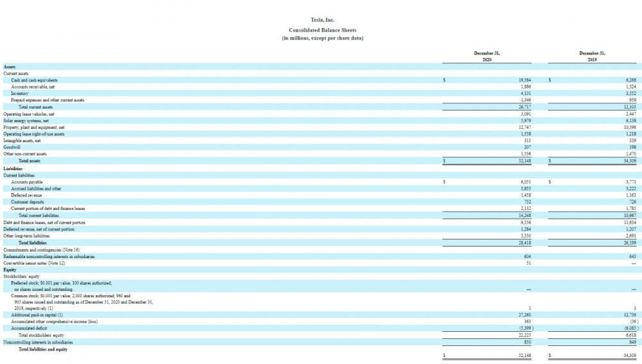Screen dimensions: 642x364
Task: Click the Total liabilities and equity label
Action: pos(43,349)
